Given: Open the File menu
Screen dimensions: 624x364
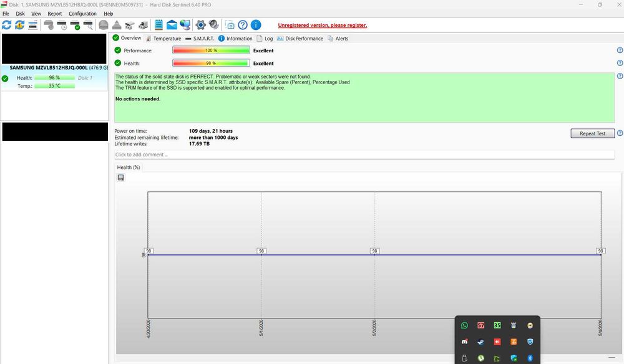Looking at the screenshot, I should tap(6, 14).
